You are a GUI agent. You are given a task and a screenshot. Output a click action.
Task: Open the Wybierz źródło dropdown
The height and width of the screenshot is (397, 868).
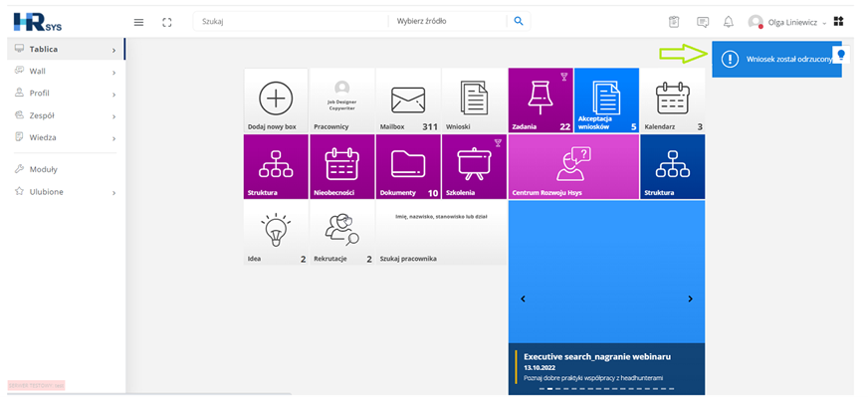click(447, 22)
